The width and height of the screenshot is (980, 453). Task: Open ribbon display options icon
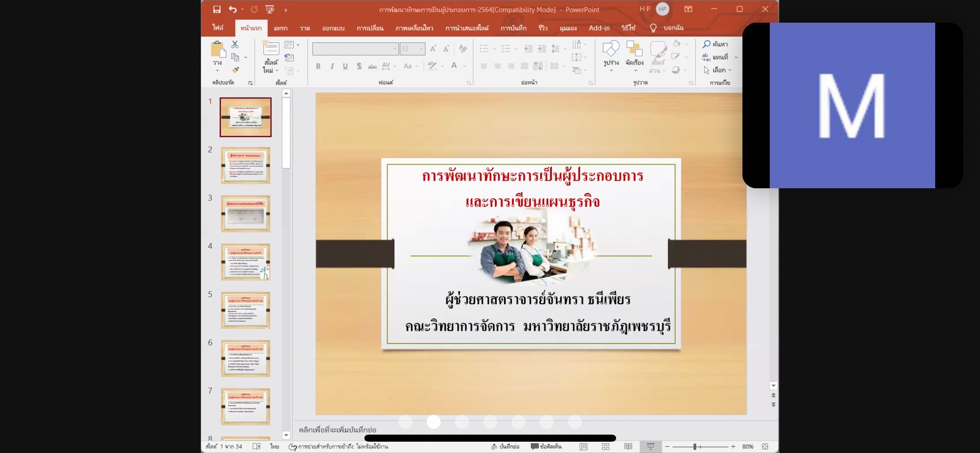pos(688,9)
